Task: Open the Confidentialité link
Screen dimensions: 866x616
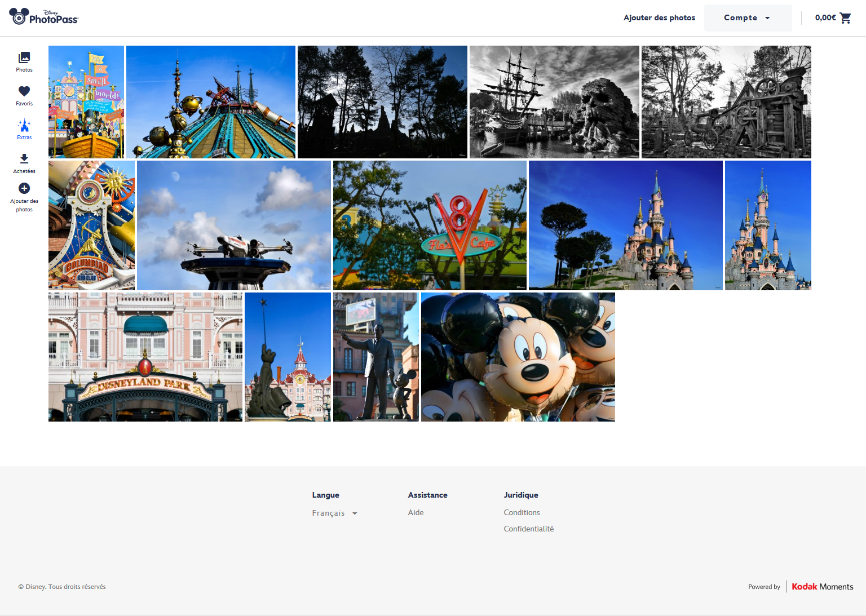Action: click(x=529, y=529)
